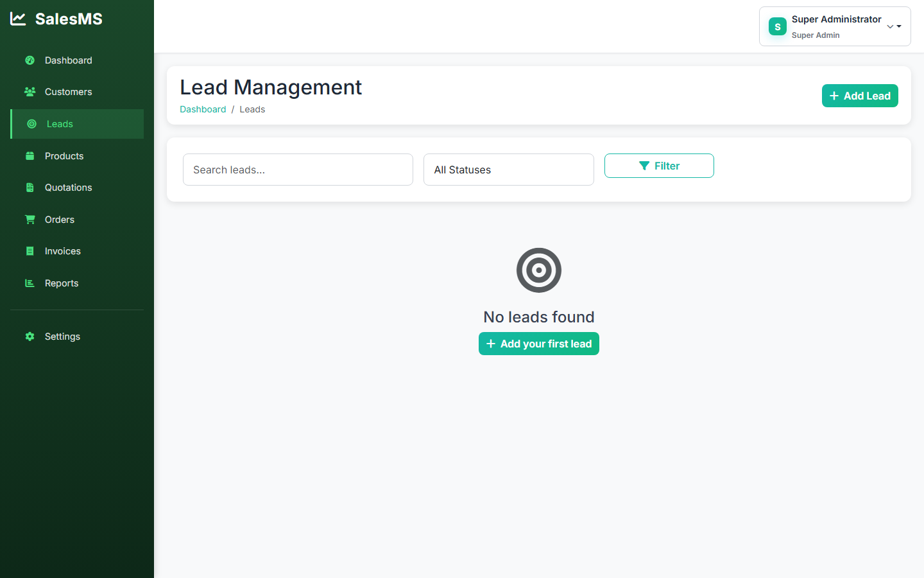Click the SalesMS chart logo icon
Viewport: 924px width, 578px height.
(18, 19)
